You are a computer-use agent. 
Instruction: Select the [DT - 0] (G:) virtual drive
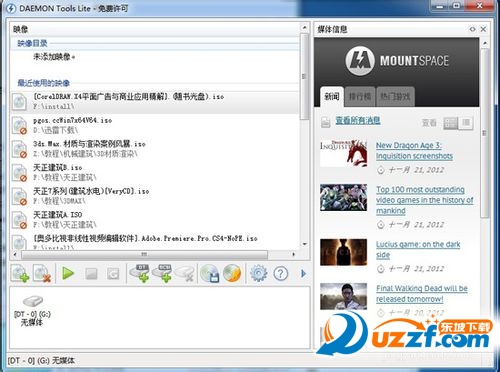(32, 311)
